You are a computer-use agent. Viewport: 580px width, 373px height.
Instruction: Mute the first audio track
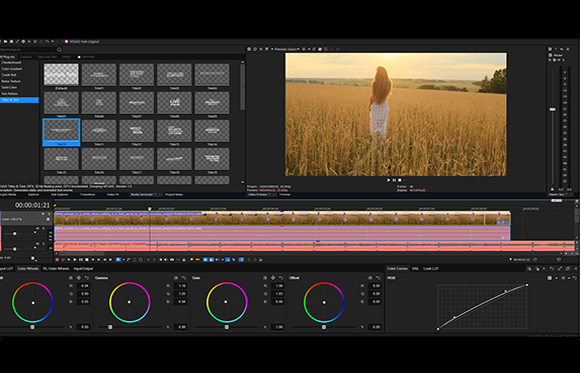[x=37, y=228]
